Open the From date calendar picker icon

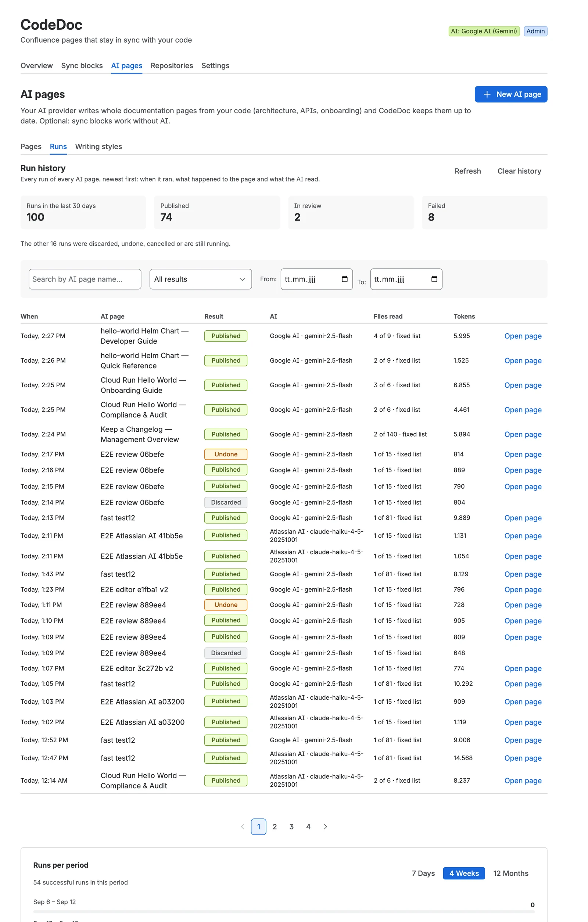(x=344, y=279)
